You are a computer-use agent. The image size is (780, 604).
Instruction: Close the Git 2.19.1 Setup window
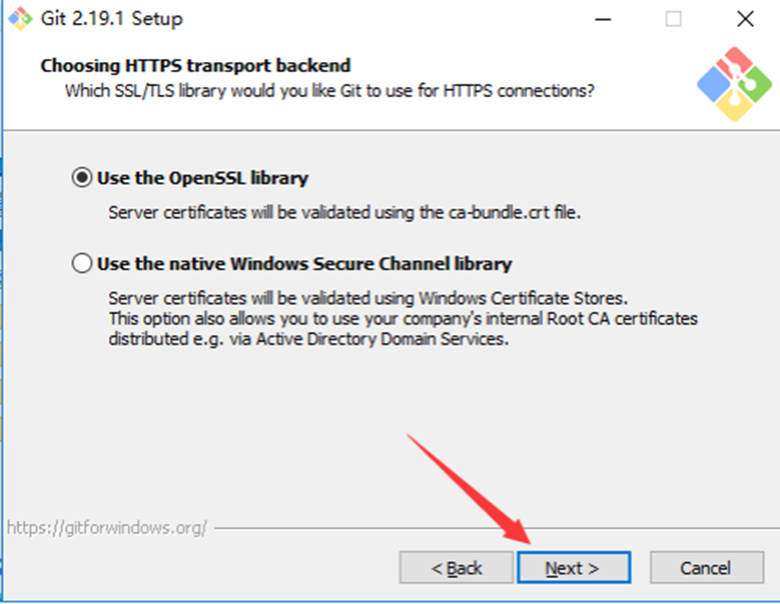pyautogui.click(x=745, y=18)
